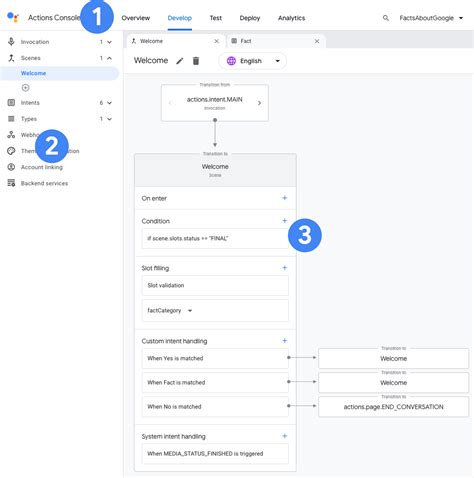Collapse the Scenes section chevron

tap(109, 58)
